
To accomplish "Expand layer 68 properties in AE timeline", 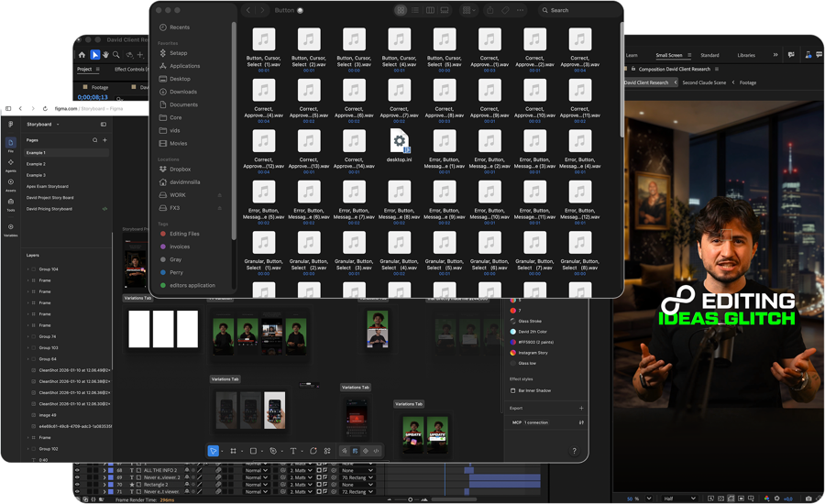I will point(104,470).
